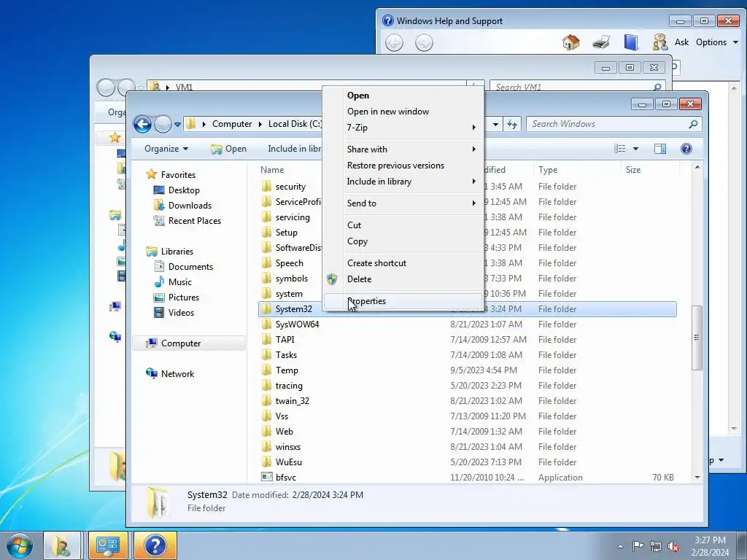
Task: Click Computer in the address breadcrumb
Action: tap(231, 124)
